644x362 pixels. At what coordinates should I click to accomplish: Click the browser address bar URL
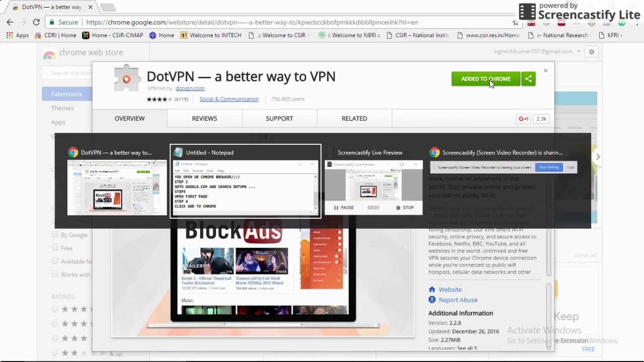(x=252, y=22)
